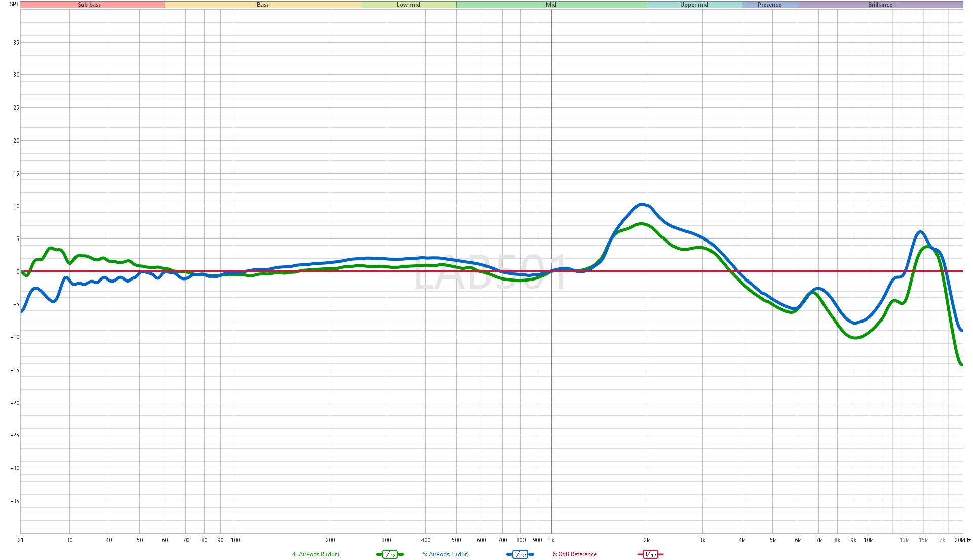Click the 20kHz label on frequency axis
The width and height of the screenshot is (973, 560).
tap(962, 540)
